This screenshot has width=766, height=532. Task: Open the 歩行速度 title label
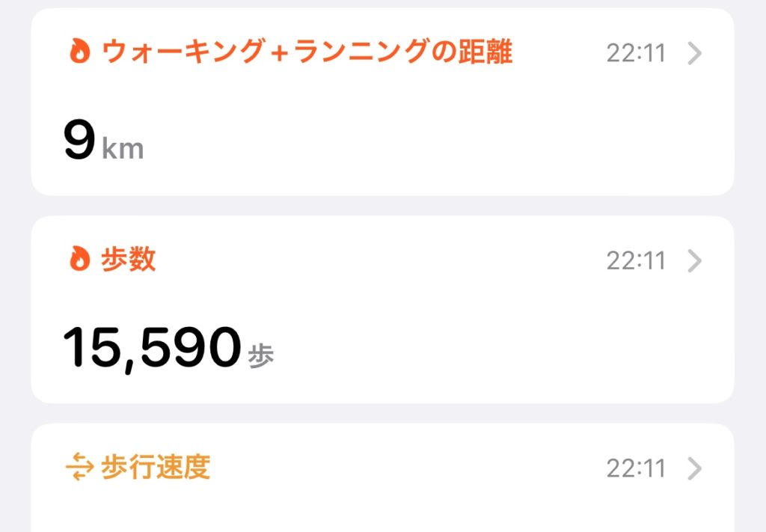pos(155,468)
